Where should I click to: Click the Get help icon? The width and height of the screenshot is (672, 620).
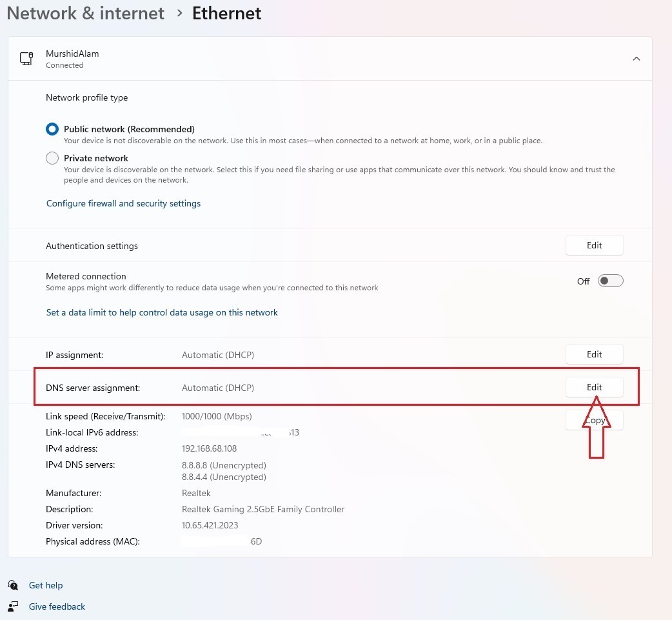(13, 585)
